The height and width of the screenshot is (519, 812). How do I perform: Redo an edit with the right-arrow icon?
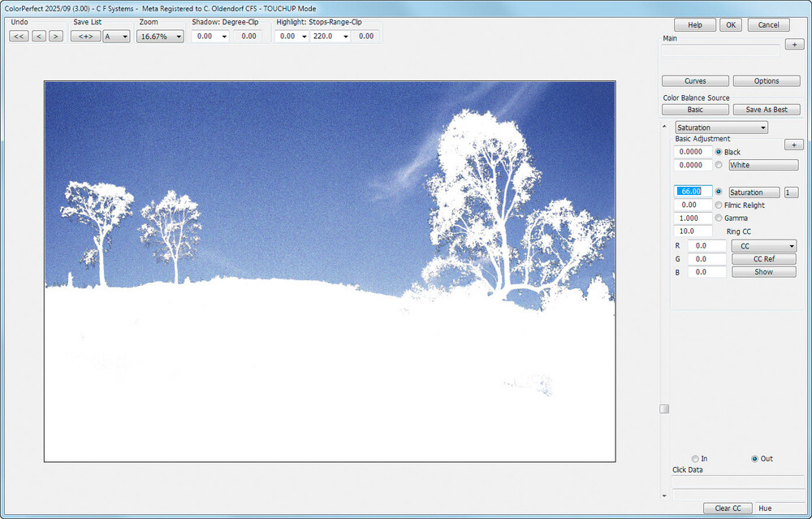point(55,36)
